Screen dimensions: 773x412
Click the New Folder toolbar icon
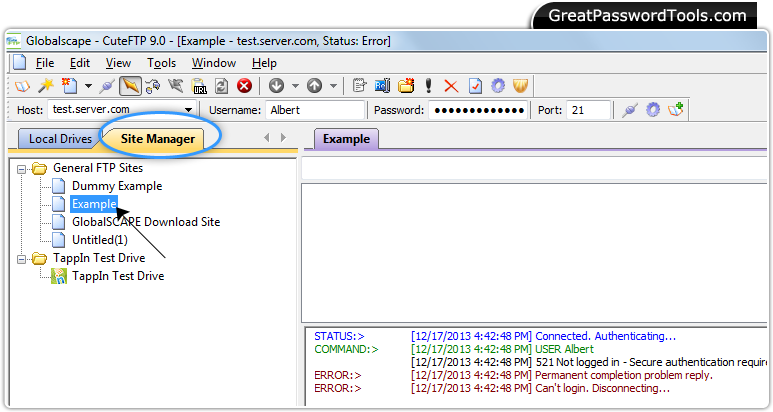[x=406, y=86]
